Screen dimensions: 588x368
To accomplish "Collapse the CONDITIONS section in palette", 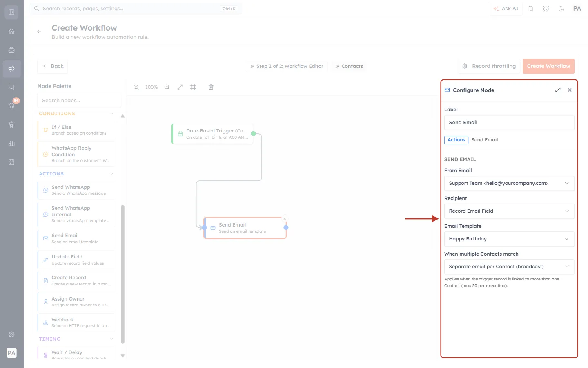I will (111, 114).
